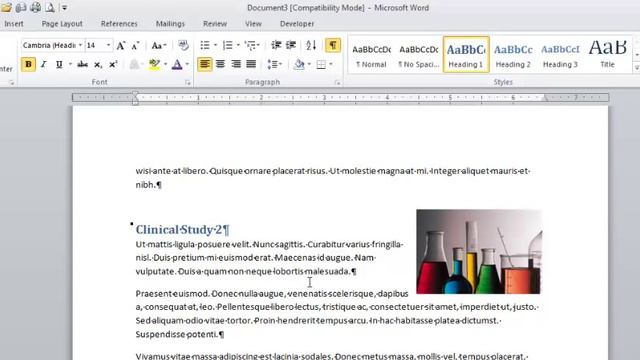This screenshot has width=640, height=360.
Task: Apply the font color button
Action: 177,64
